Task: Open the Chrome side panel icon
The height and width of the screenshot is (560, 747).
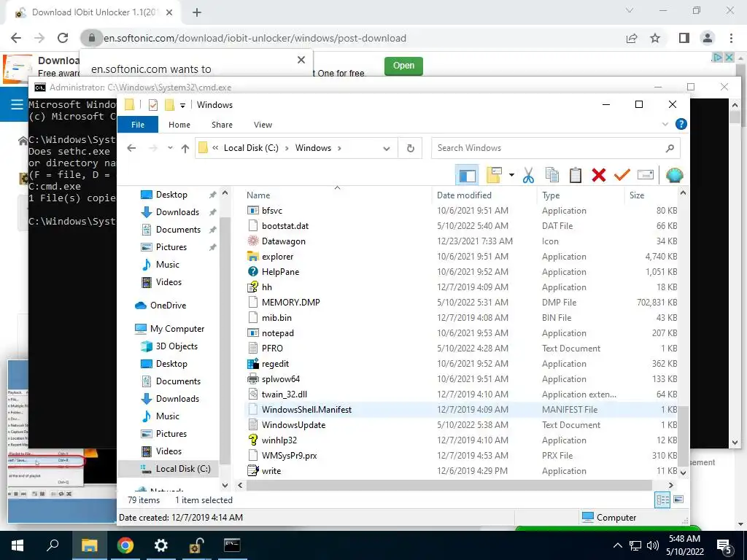Action: (x=684, y=38)
